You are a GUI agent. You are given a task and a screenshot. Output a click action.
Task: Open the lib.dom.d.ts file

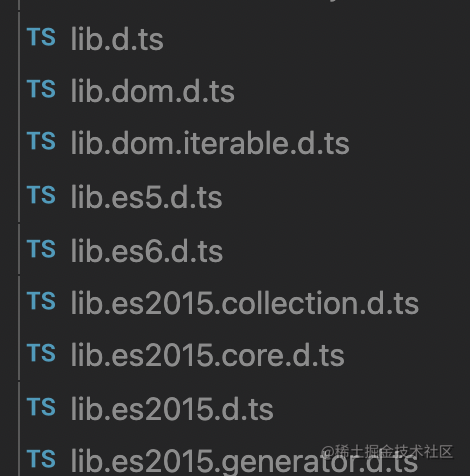click(x=153, y=91)
